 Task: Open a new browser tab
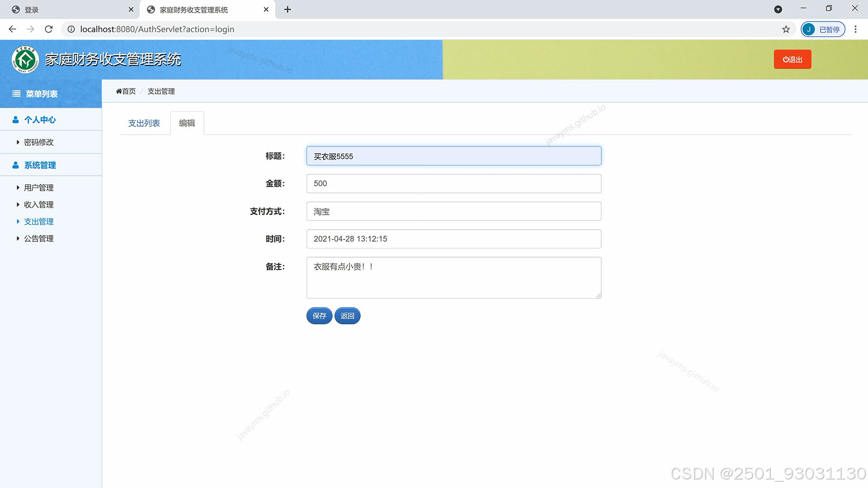[288, 9]
